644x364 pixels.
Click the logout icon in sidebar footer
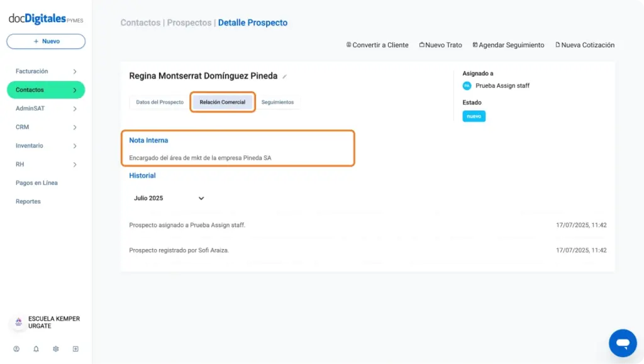point(75,349)
